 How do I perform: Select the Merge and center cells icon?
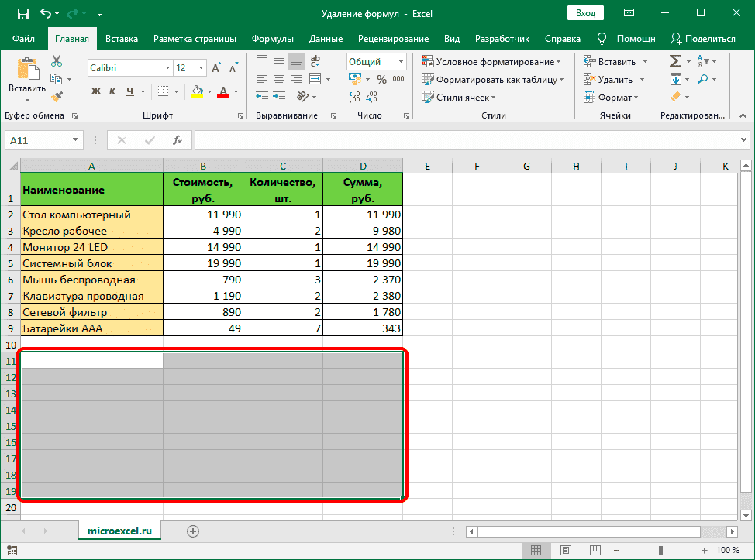point(315,78)
